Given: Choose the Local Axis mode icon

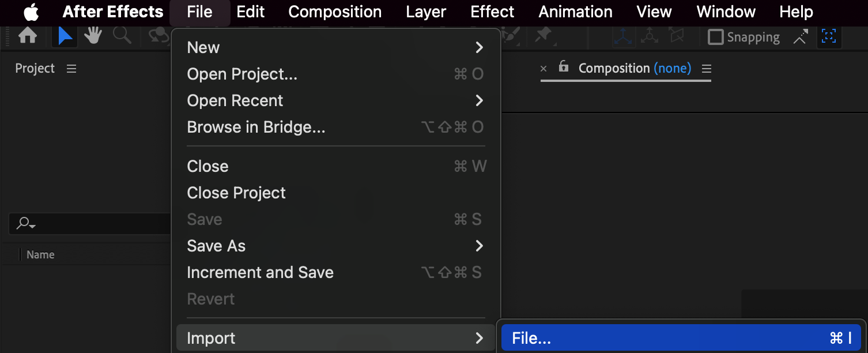Looking at the screenshot, I should [622, 36].
